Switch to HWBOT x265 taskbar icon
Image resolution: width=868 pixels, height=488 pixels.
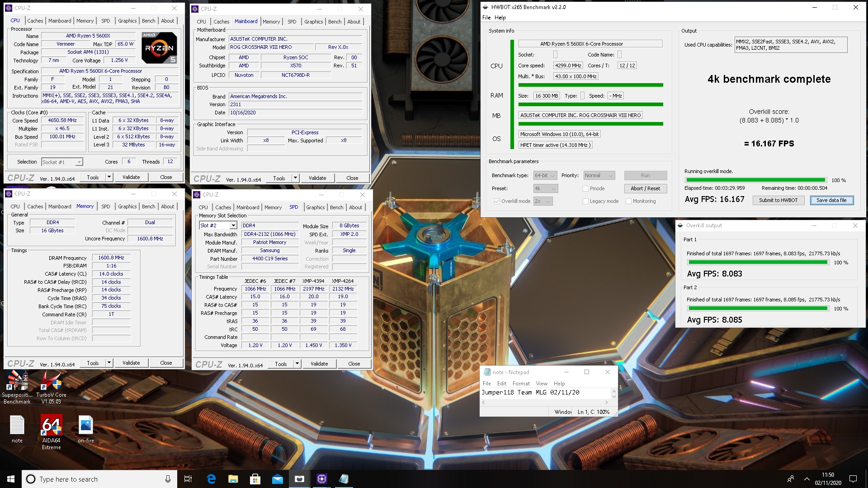point(299,479)
